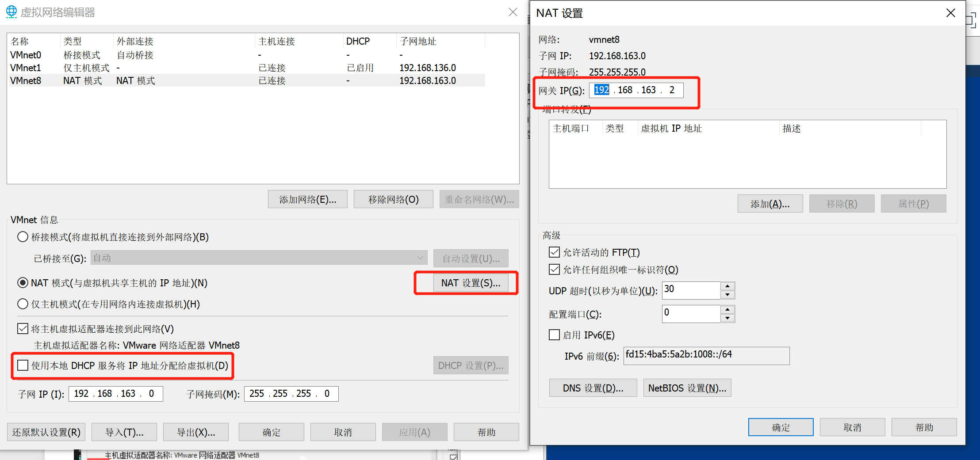980x460 pixels.
Task: Open the 已桥接至 dropdown
Action: pos(259,258)
